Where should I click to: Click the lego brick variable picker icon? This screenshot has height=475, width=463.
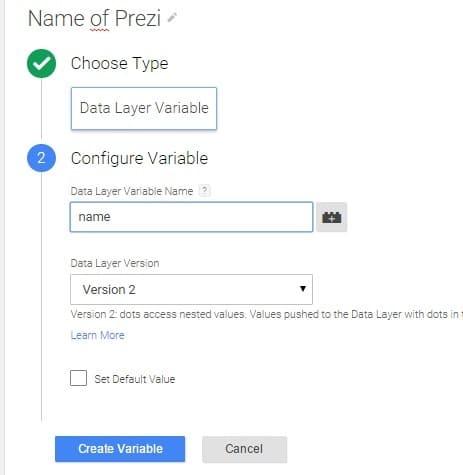[x=332, y=217]
